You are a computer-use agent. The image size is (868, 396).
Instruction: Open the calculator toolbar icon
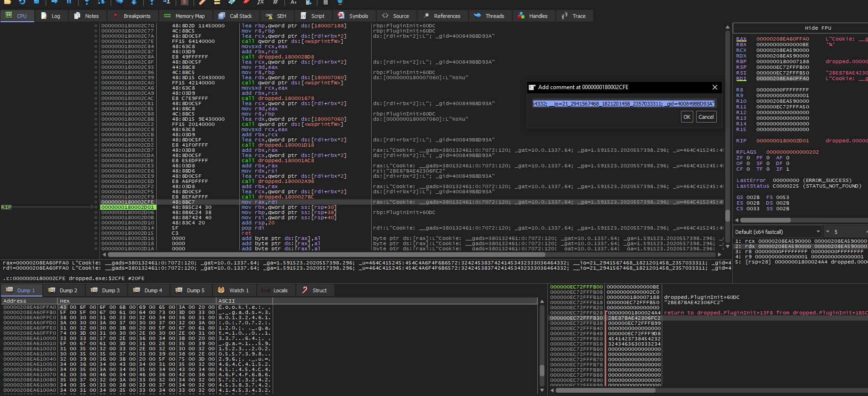pyautogui.click(x=325, y=2)
